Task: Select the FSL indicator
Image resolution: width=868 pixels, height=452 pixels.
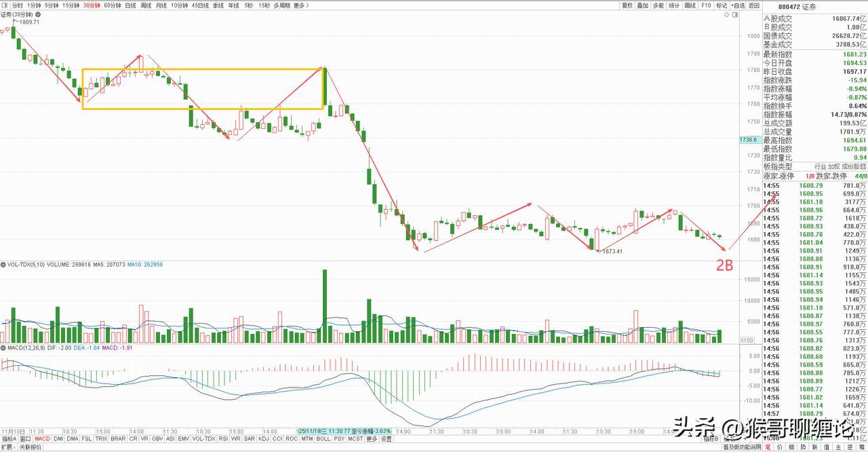Action: (87, 438)
